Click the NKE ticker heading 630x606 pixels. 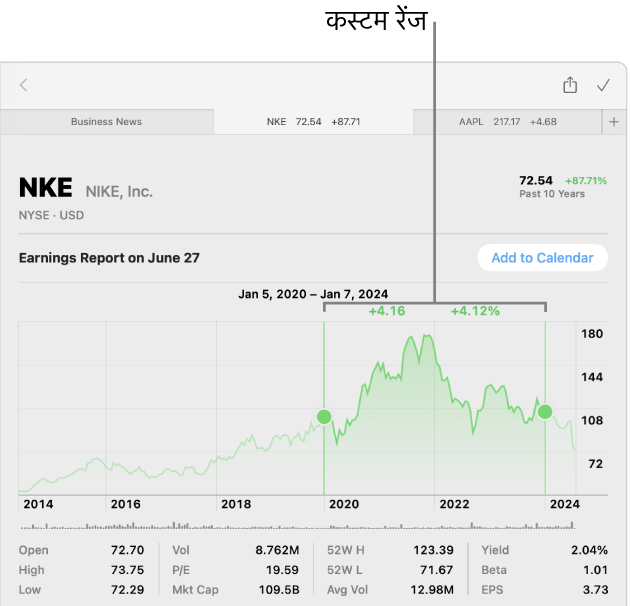[x=46, y=188]
